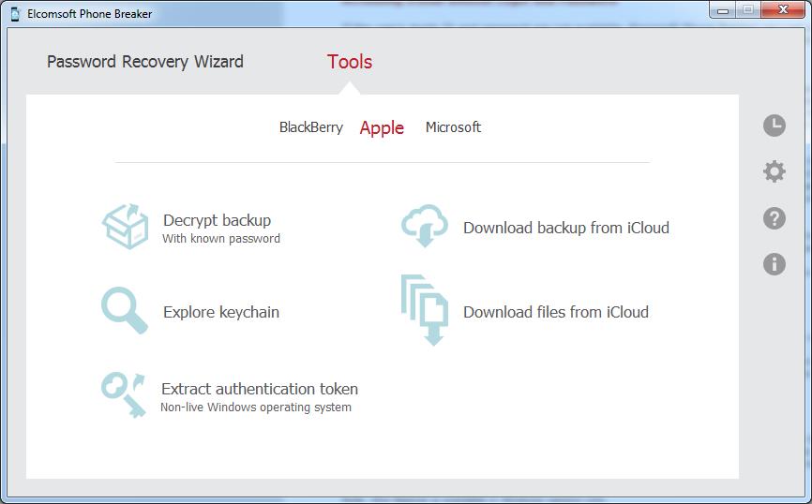Screen dimensions: 812x504
Task: Open the Download files from iCloud text link
Action: click(556, 312)
